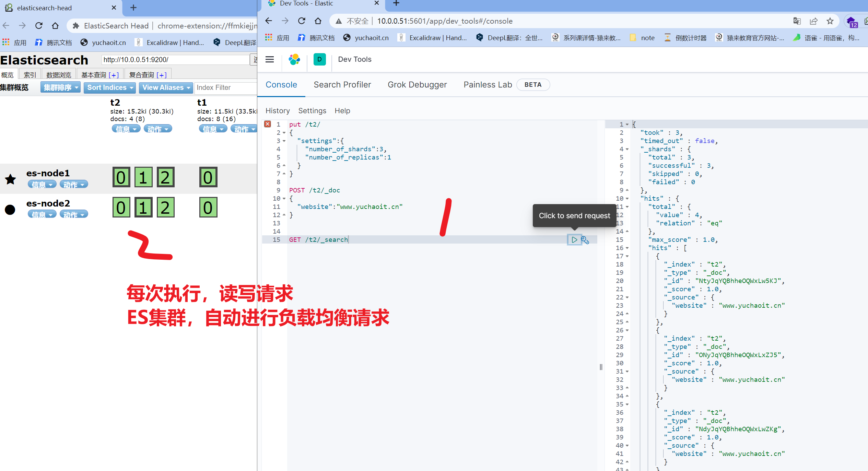
Task: Open the View Aliases dropdown
Action: [x=166, y=87]
